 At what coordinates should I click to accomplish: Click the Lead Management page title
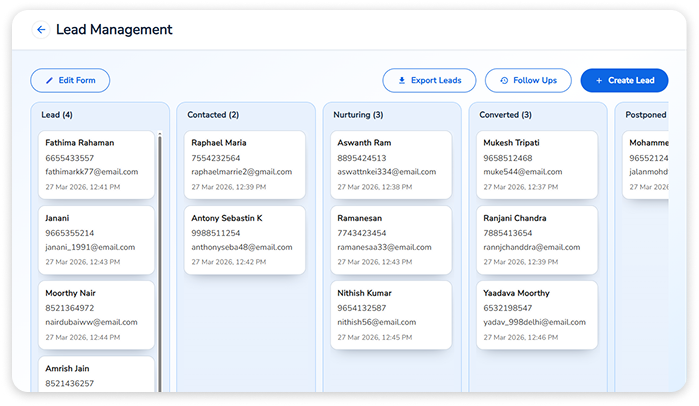114,30
